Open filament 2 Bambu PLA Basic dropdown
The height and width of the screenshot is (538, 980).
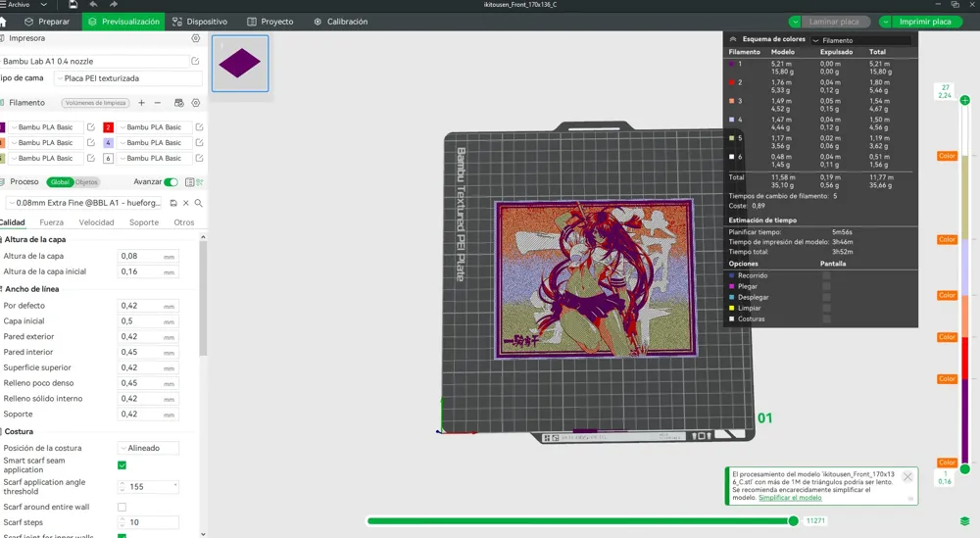click(x=154, y=126)
